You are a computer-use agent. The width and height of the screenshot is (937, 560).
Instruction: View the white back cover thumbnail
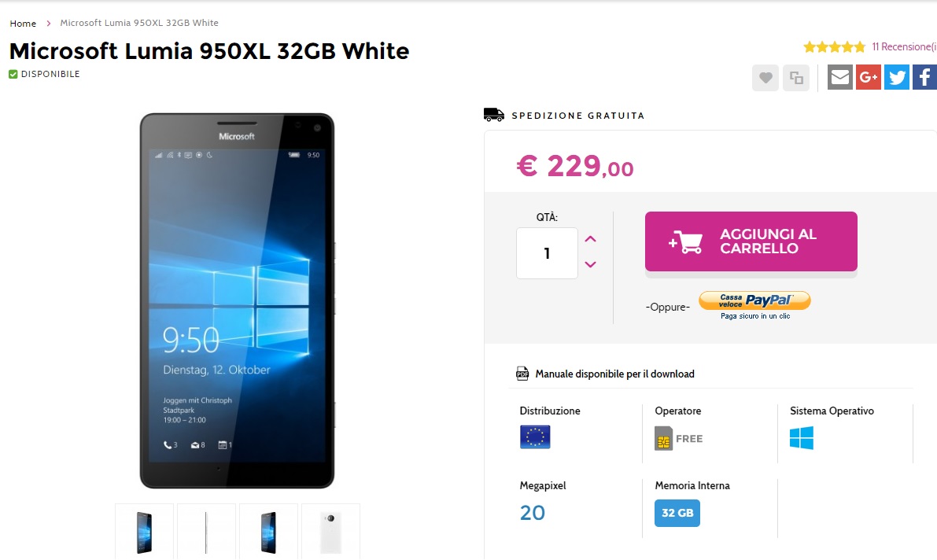point(330,532)
